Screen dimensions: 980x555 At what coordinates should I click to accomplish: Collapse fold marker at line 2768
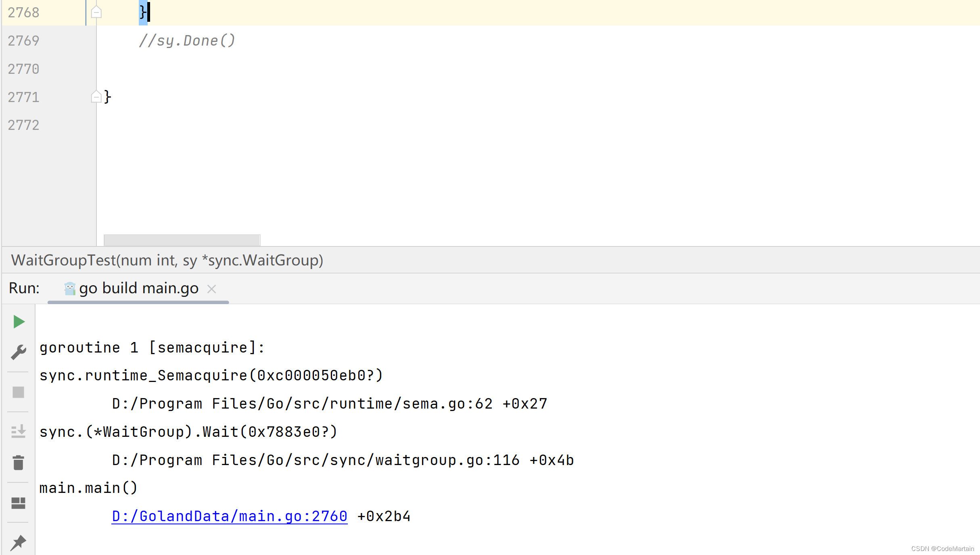[96, 12]
